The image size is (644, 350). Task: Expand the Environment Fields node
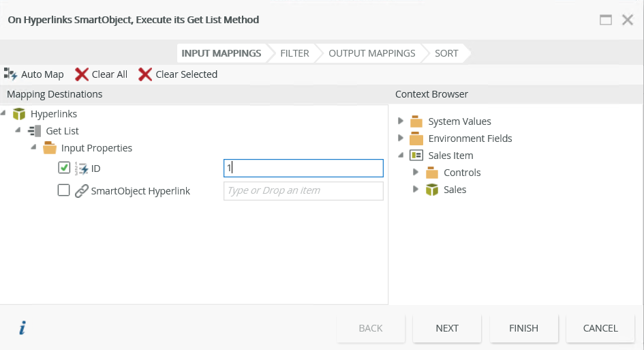pyautogui.click(x=401, y=138)
